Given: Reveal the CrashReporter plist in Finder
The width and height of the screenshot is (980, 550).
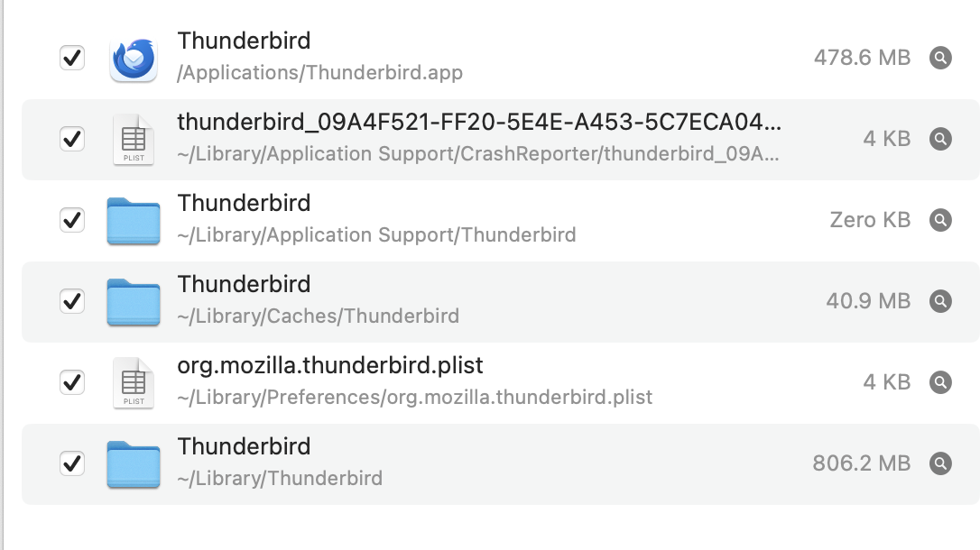Looking at the screenshot, I should pos(940,140).
